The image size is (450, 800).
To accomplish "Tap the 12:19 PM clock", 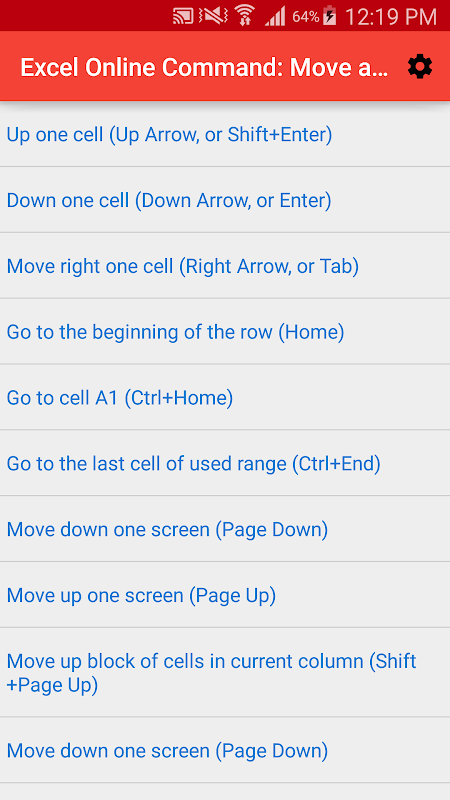I will pos(391,17).
